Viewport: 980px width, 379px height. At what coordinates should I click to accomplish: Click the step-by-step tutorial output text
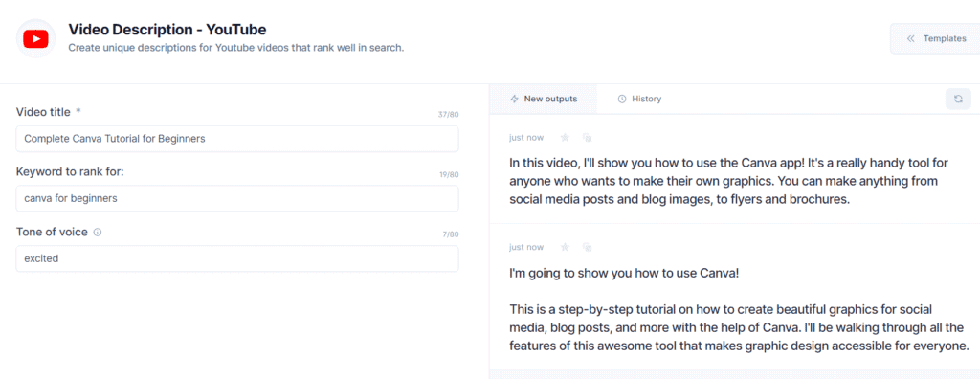[x=739, y=327]
